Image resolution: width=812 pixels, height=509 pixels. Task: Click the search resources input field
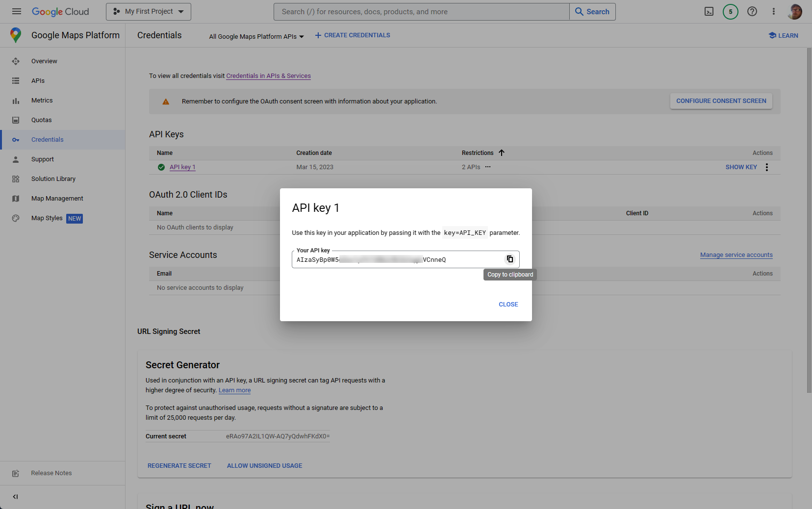[422, 11]
